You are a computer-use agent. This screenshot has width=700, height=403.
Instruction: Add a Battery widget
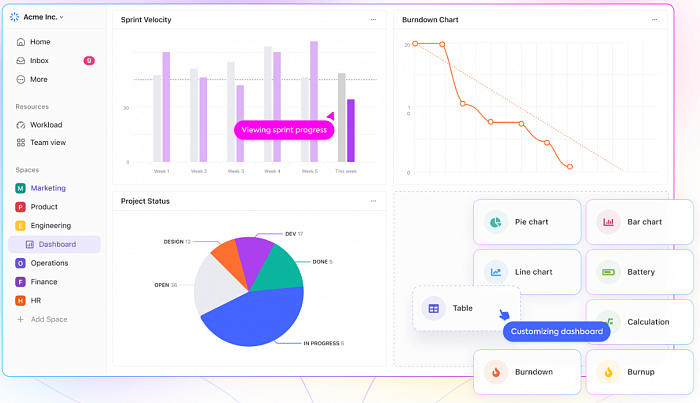click(x=639, y=272)
